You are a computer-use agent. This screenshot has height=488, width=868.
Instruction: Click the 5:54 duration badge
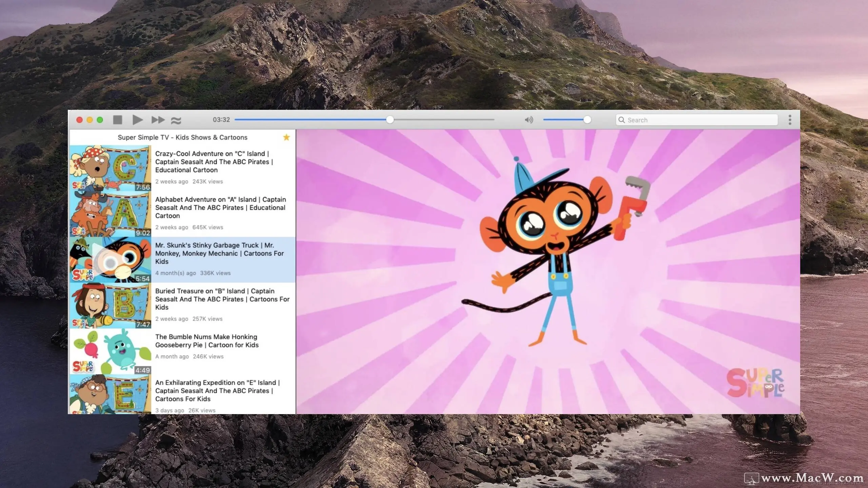[142, 279]
